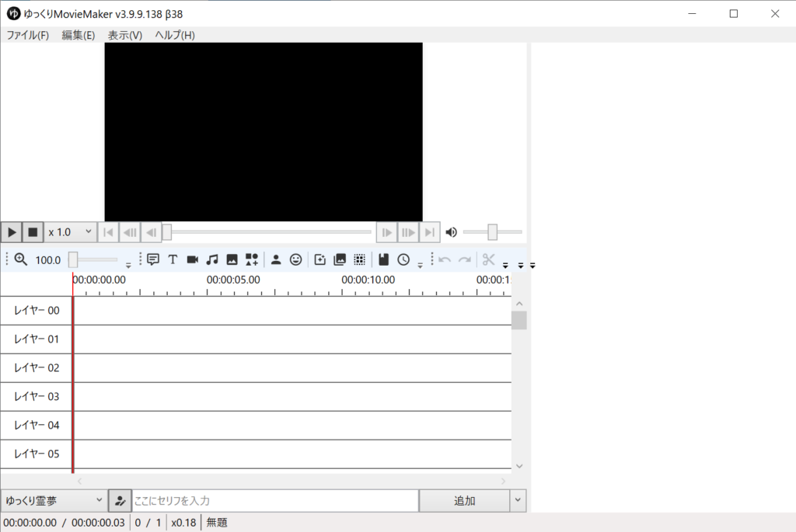
Task: Click the Play button
Action: click(12, 232)
